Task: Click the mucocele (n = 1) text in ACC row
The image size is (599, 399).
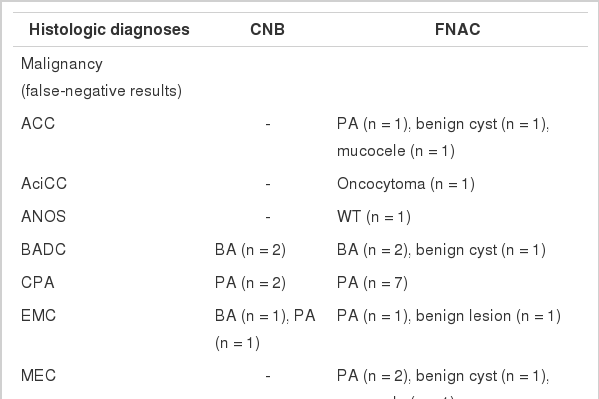Action: tap(396, 151)
